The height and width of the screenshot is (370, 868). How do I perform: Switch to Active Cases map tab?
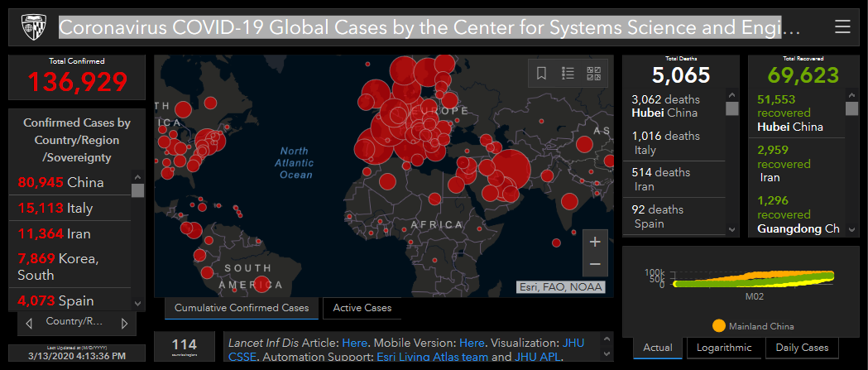[362, 308]
